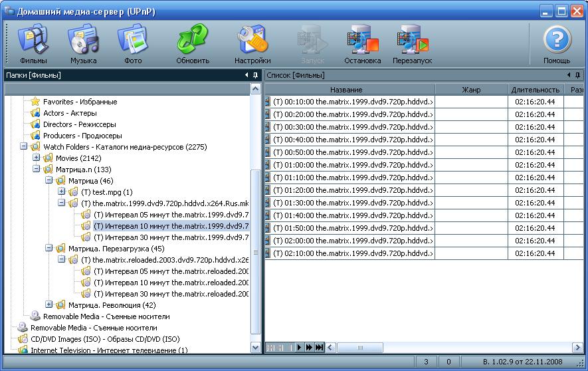The image size is (588, 371).
Task: Stop the server with Остановка
Action: (362, 44)
